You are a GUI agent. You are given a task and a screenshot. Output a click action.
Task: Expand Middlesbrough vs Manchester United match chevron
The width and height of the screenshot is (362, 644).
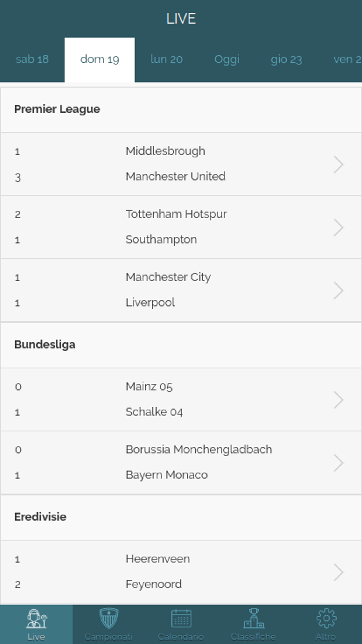click(338, 164)
